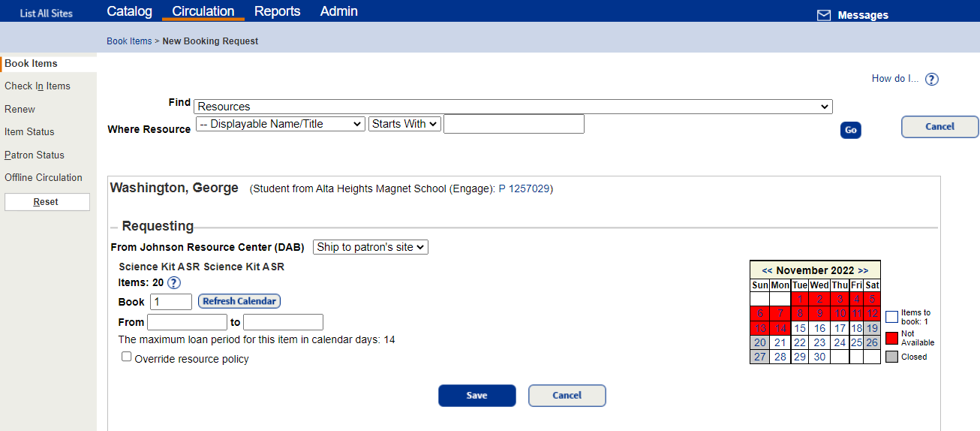Click the Reset button
980x431 pixels.
(x=47, y=202)
